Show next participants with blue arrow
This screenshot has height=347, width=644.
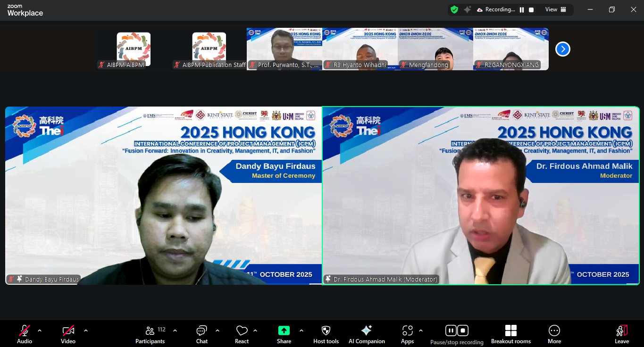562,49
